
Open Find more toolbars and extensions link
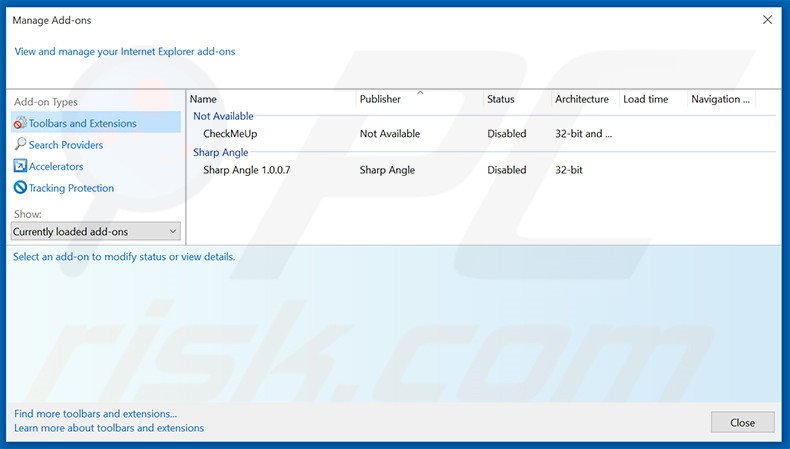pos(95,414)
